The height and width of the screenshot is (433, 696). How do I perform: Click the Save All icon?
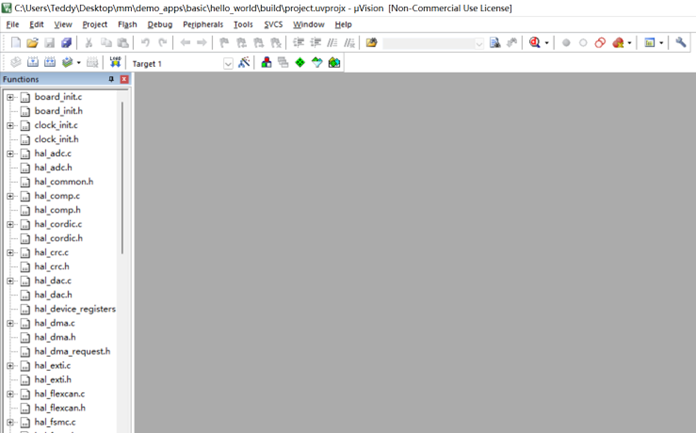tap(66, 43)
